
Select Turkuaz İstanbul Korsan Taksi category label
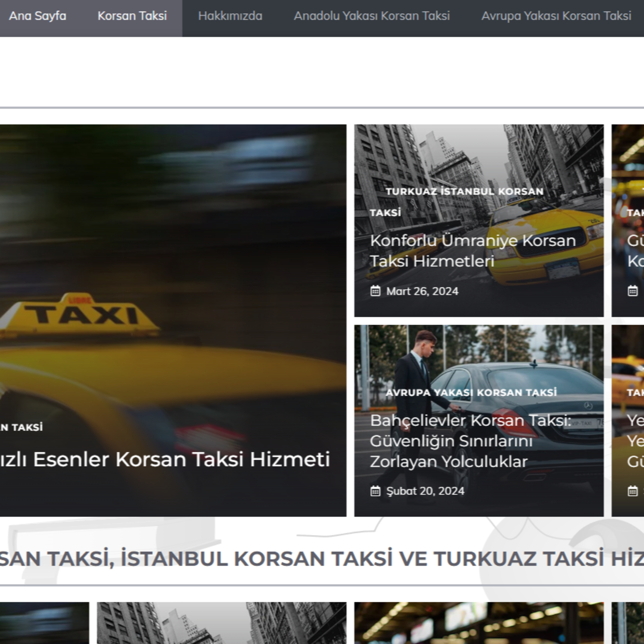click(457, 202)
